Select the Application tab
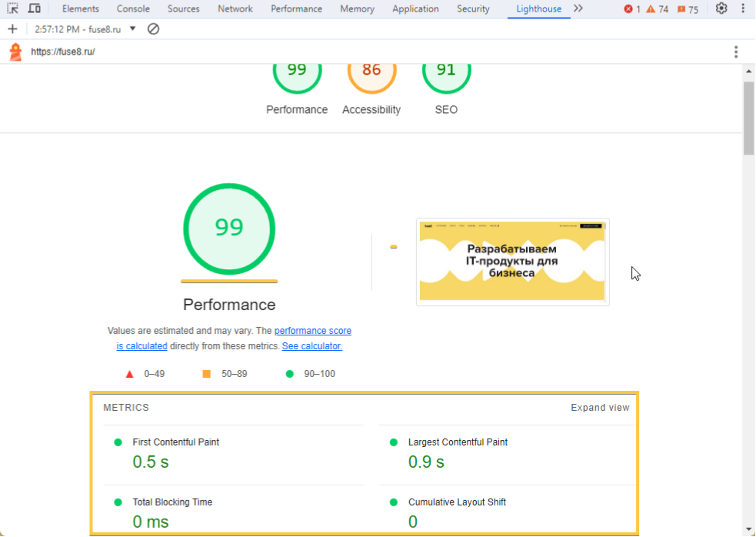The width and height of the screenshot is (756, 537). coord(415,8)
